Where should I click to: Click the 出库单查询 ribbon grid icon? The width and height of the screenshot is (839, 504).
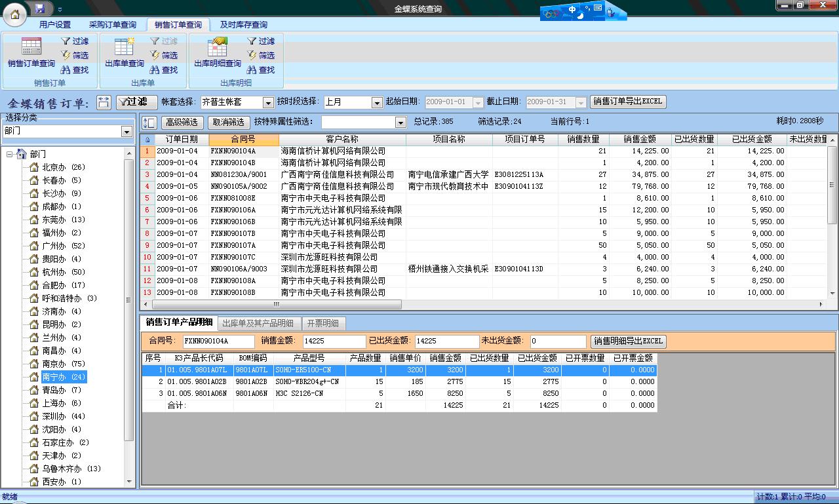pos(125,47)
